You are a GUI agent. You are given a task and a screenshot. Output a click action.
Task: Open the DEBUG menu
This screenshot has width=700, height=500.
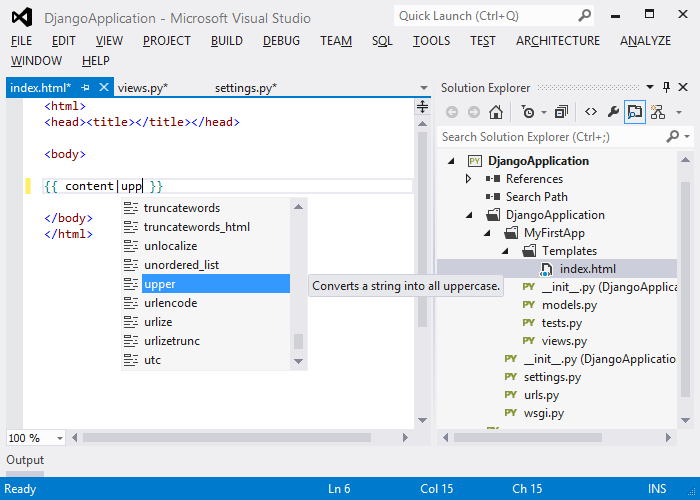[x=281, y=41]
